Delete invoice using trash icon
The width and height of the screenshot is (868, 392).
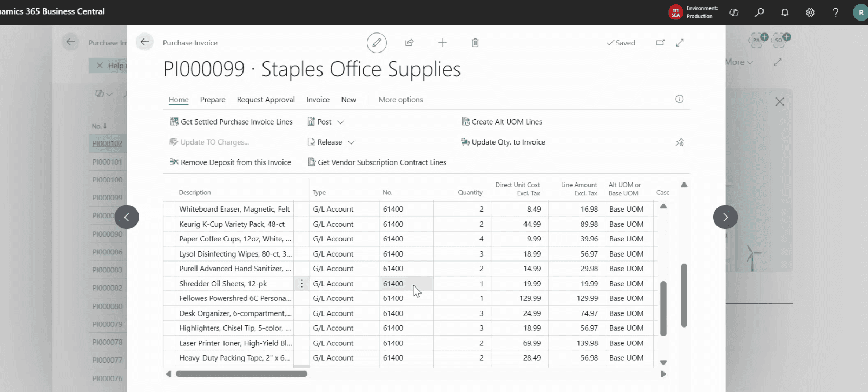click(475, 43)
